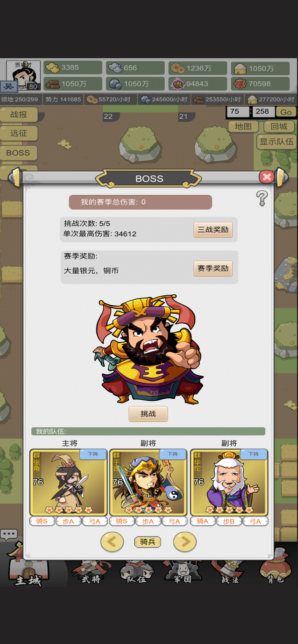Switch to previous troop type arrow
Viewport: 298px width, 644px height.
pyautogui.click(x=112, y=542)
